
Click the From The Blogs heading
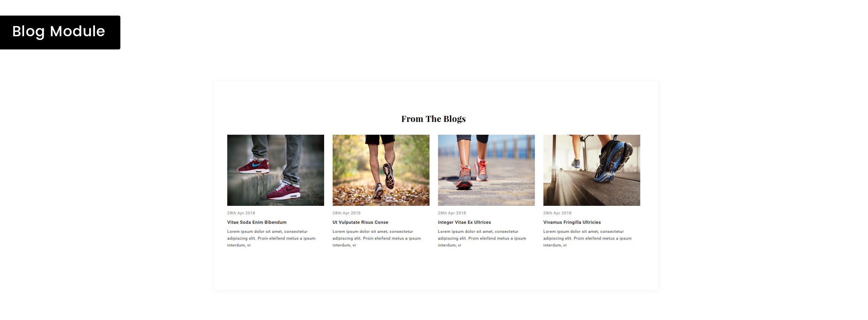click(x=433, y=119)
